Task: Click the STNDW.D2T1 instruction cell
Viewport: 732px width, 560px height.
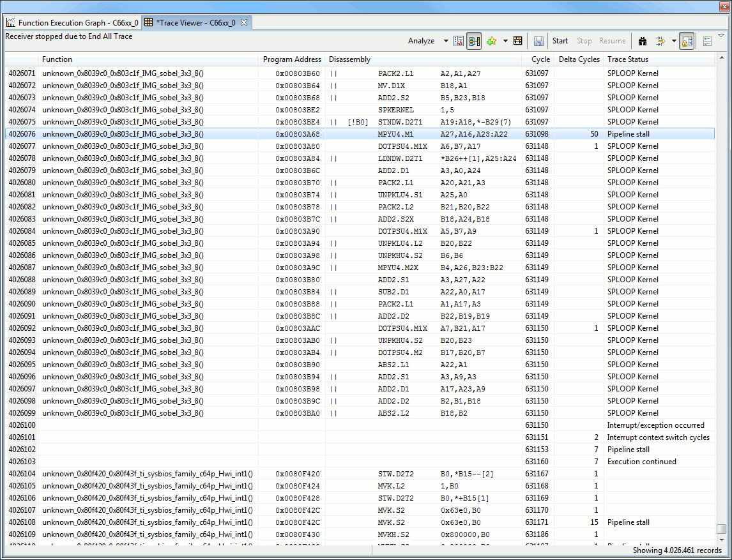Action: (400, 122)
